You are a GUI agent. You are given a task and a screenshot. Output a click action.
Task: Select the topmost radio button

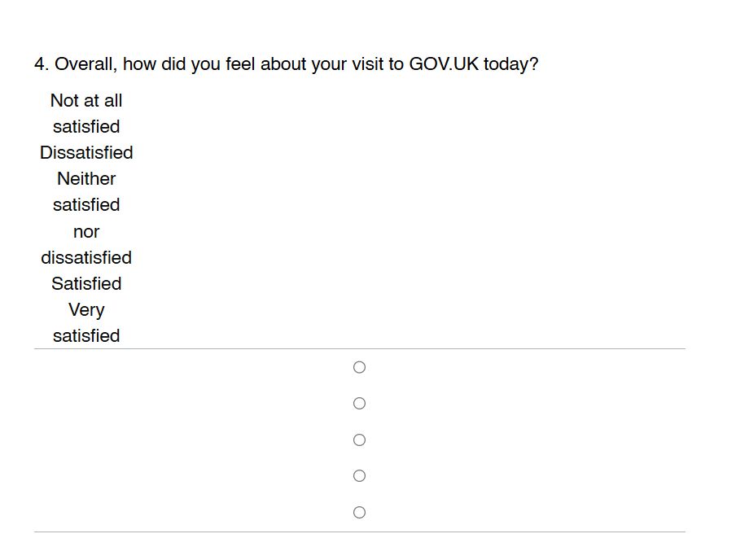coord(359,368)
